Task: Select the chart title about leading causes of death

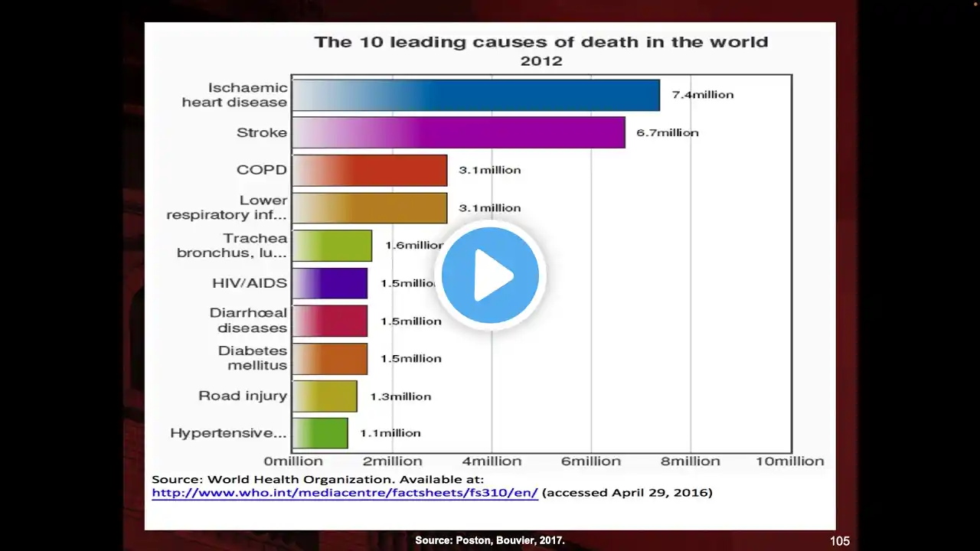Action: (x=541, y=42)
